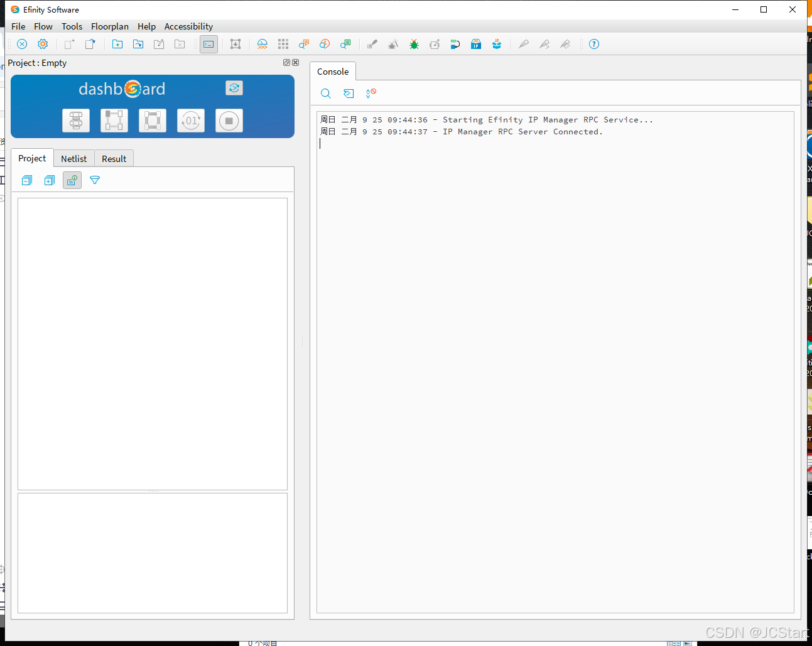
Task: Click the Exit icon in the toolbar
Action: 22,44
